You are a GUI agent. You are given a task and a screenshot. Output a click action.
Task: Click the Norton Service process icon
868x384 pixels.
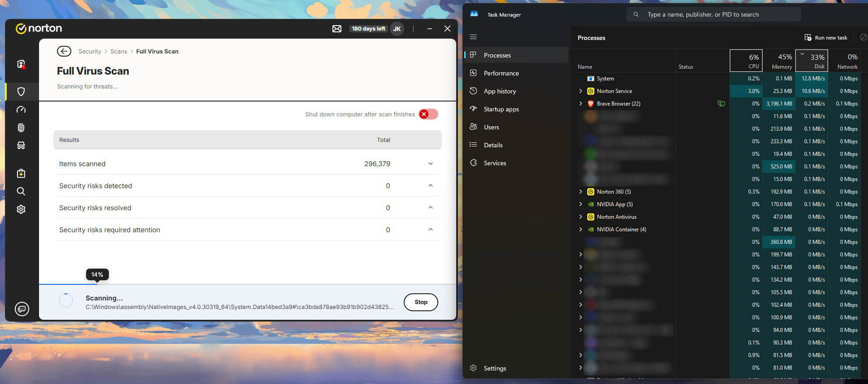coord(591,91)
